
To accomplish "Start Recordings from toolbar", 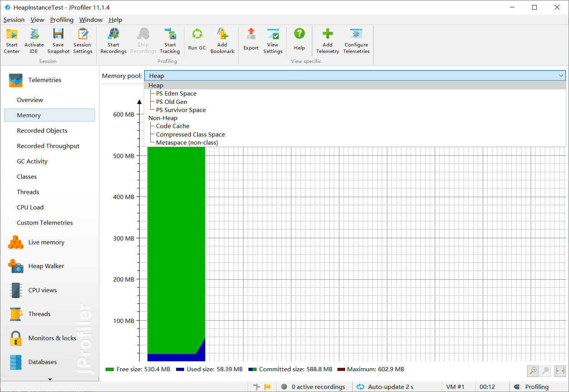I will (113, 41).
